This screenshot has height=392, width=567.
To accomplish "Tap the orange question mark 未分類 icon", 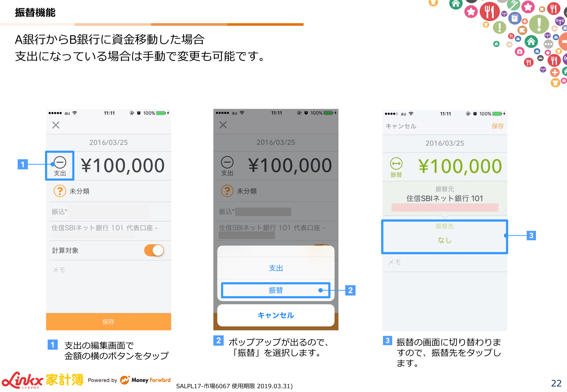I will [60, 191].
